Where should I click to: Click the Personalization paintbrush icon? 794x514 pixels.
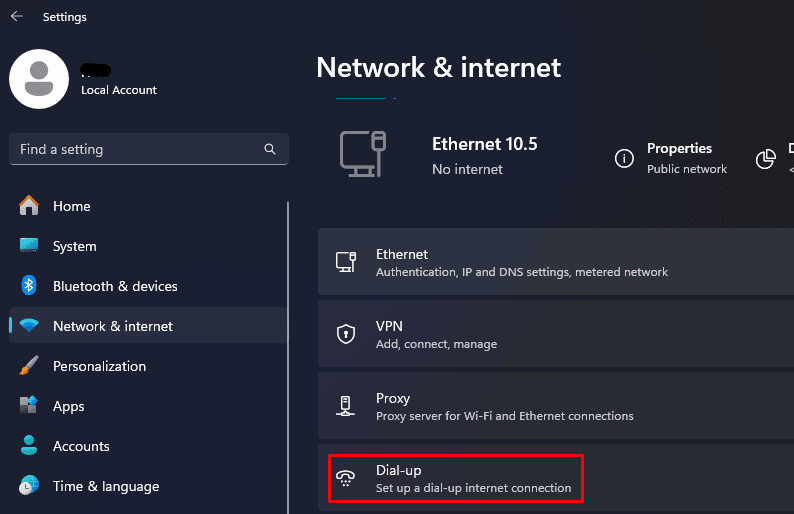coord(29,366)
